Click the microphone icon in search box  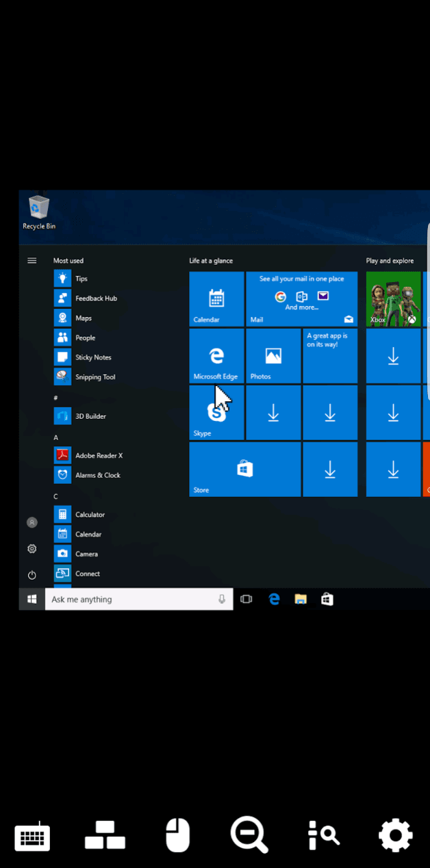click(x=222, y=599)
